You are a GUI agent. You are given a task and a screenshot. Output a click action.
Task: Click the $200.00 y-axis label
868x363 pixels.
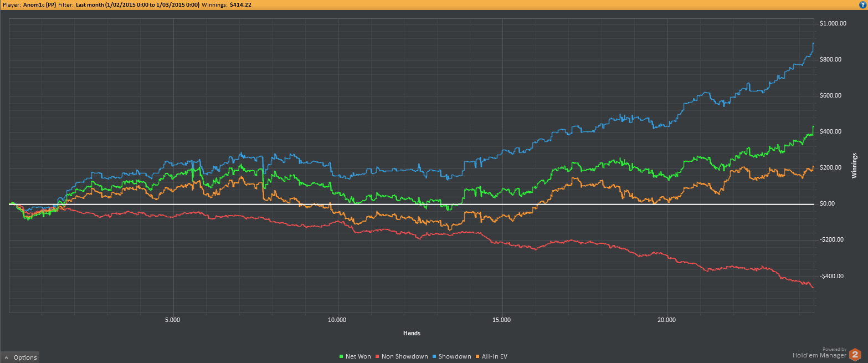(830, 168)
